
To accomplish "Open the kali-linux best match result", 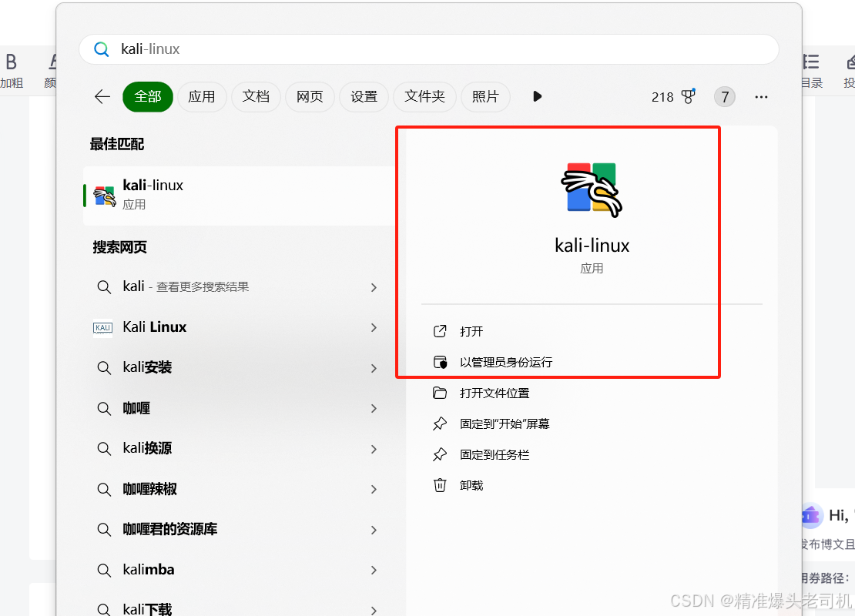I will click(x=239, y=195).
